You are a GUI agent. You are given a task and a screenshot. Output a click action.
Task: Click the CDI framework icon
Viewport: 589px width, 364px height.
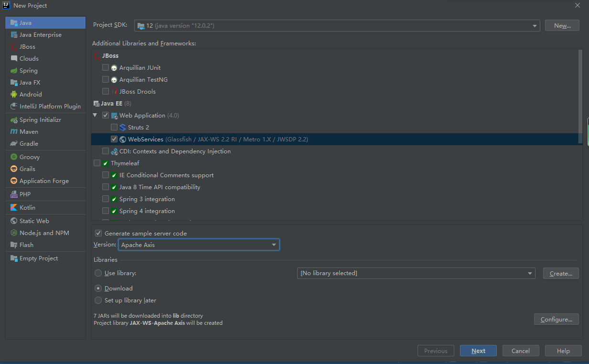tap(114, 151)
